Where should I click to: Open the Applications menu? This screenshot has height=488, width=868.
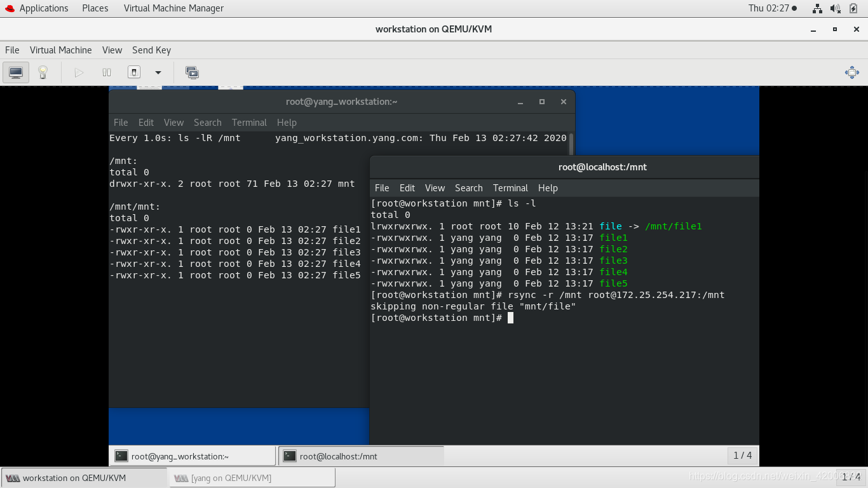click(x=44, y=8)
